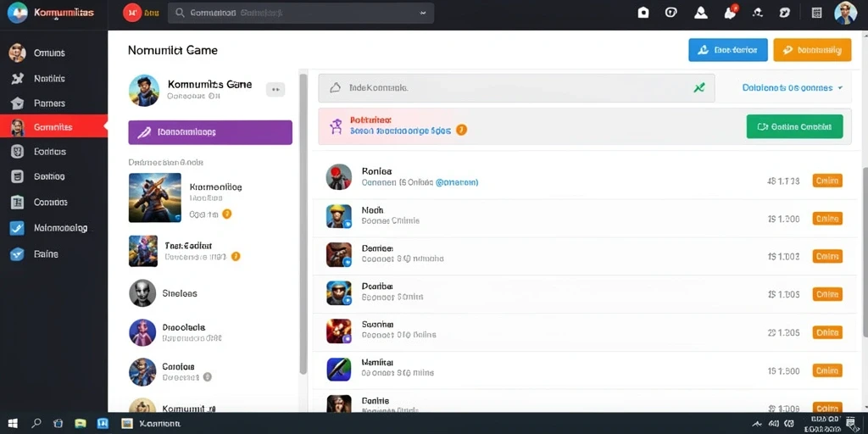Image resolution: width=868 pixels, height=434 pixels.
Task: Open the warrior game thumbnail in left list
Action: 155,198
